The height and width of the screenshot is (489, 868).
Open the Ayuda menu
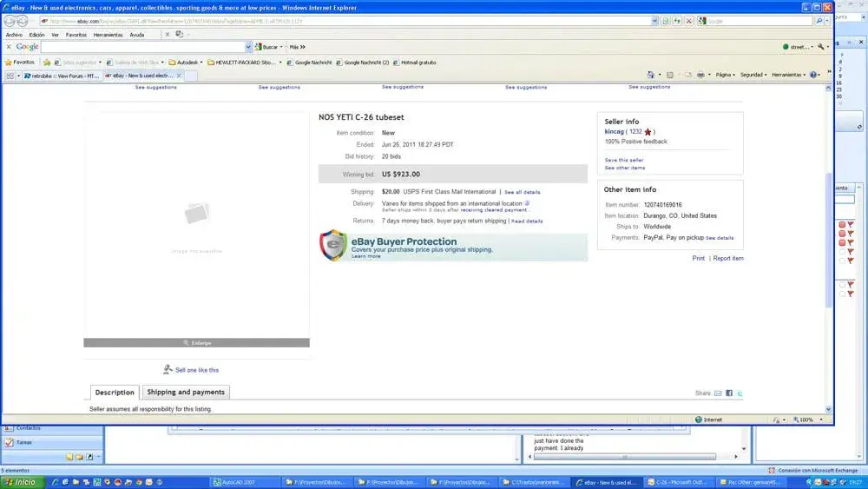[x=137, y=35]
